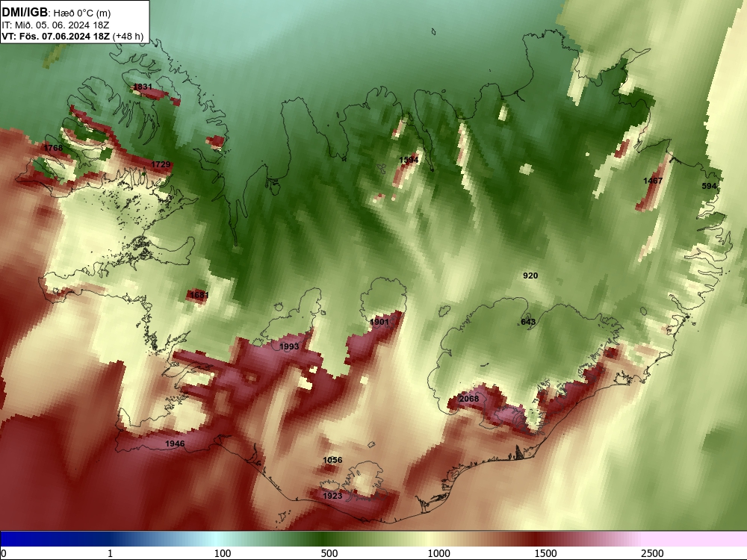Click the IT initial time line
747x560 pixels.
(56, 25)
